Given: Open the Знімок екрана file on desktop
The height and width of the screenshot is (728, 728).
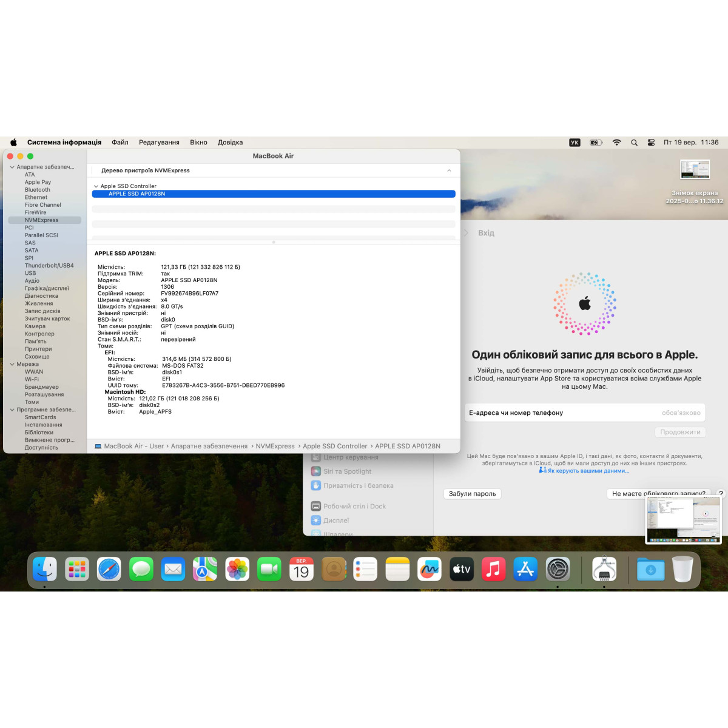Looking at the screenshot, I should 695,181.
